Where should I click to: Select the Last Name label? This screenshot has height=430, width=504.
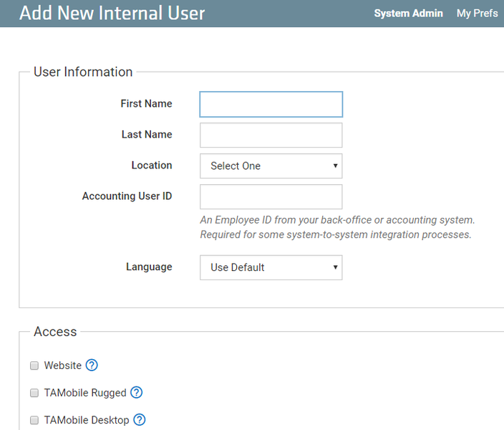click(147, 135)
